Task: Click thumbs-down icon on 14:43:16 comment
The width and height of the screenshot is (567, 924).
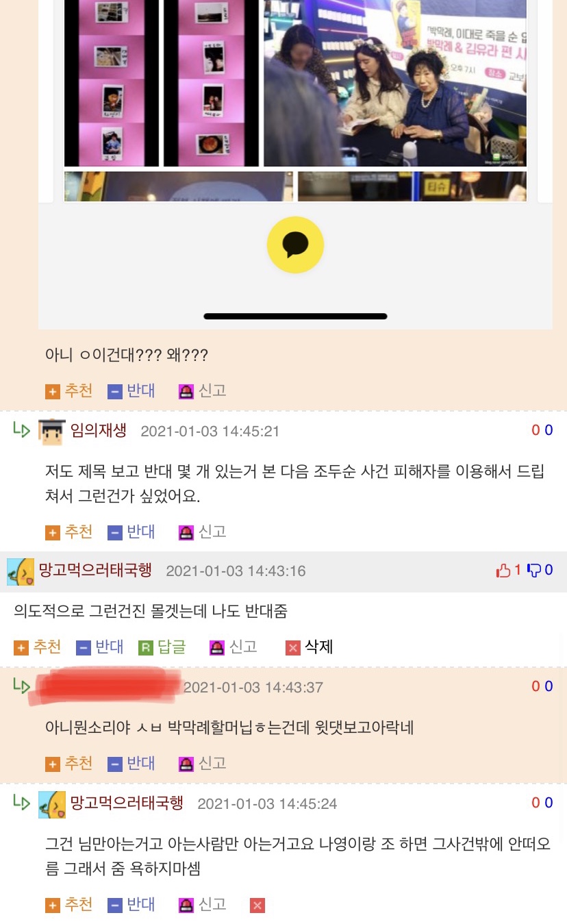Action: coord(535,571)
